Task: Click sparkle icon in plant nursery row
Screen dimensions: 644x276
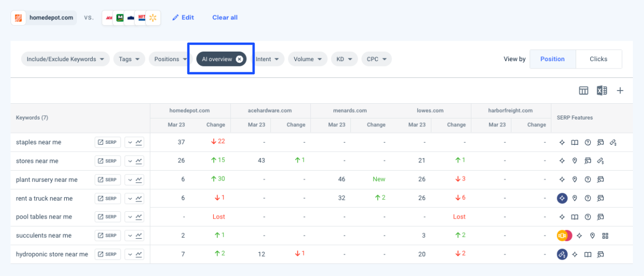Action: click(562, 180)
